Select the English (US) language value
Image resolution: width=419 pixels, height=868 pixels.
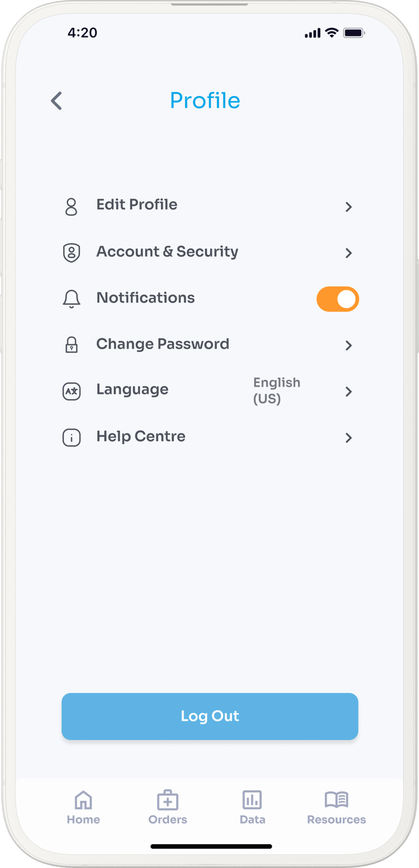coord(276,390)
